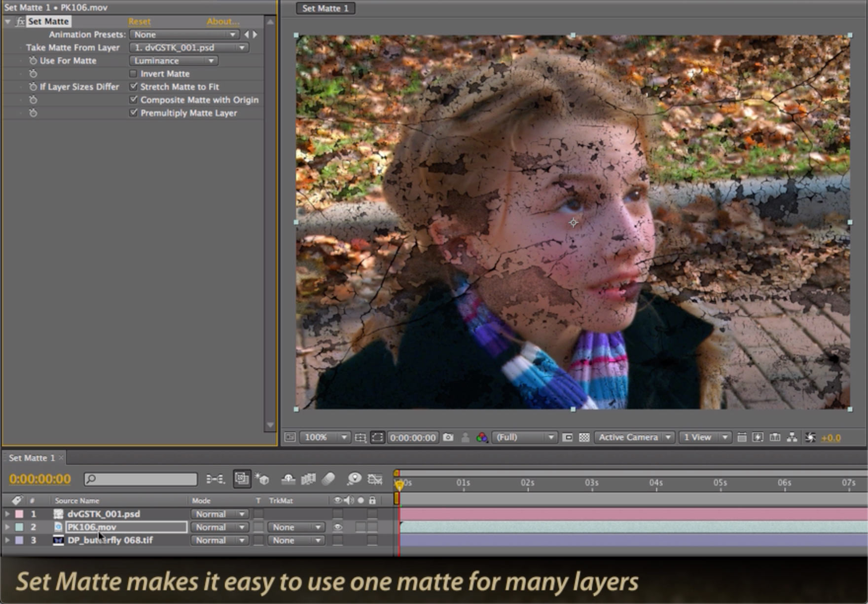Check the Invert Matte option

point(134,74)
